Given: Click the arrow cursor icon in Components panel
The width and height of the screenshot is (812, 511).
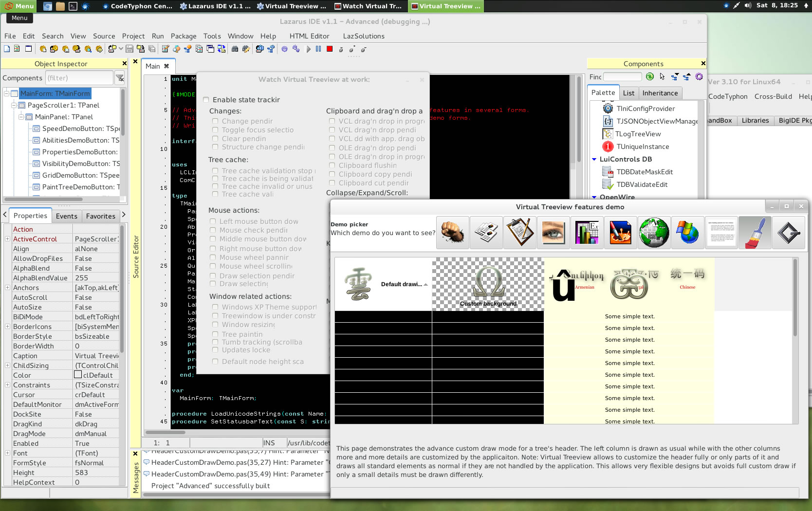Looking at the screenshot, I should [662, 76].
